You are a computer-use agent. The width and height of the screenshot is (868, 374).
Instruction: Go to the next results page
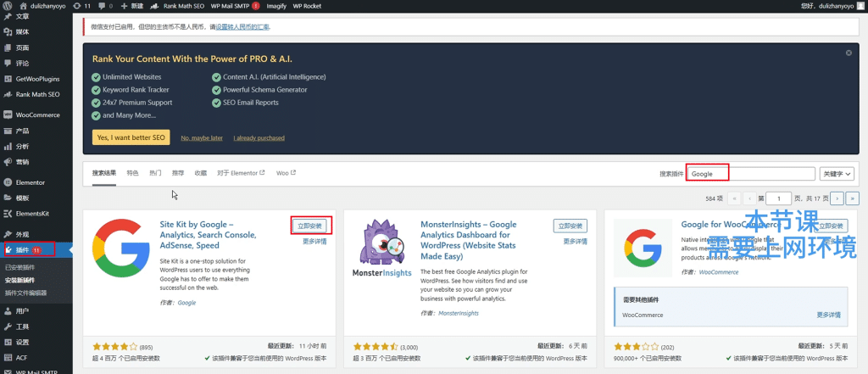837,198
